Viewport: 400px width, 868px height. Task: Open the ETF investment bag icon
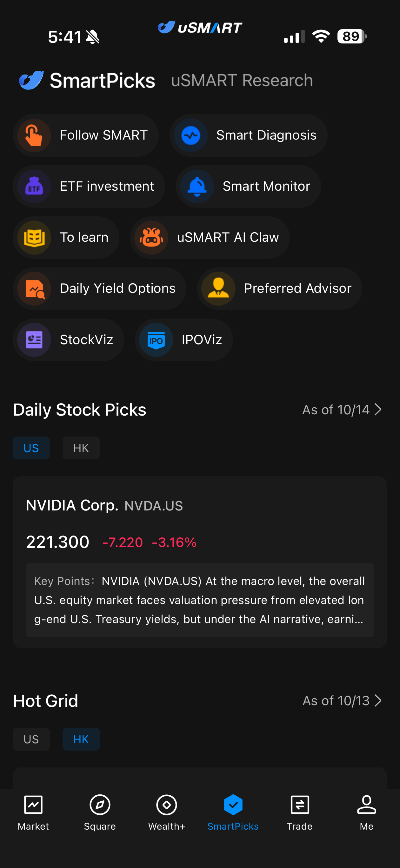click(34, 186)
